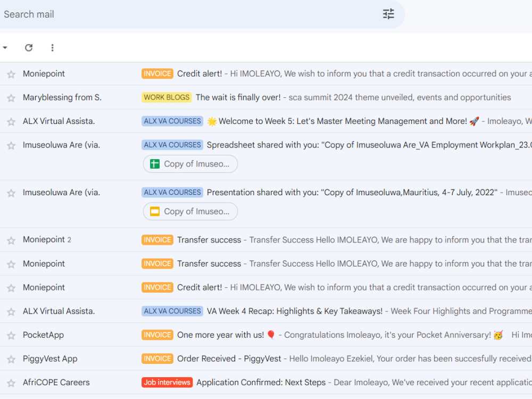This screenshot has width=532, height=399.
Task: Open 'Order Received - PiggyVest' email
Action: pos(229,359)
